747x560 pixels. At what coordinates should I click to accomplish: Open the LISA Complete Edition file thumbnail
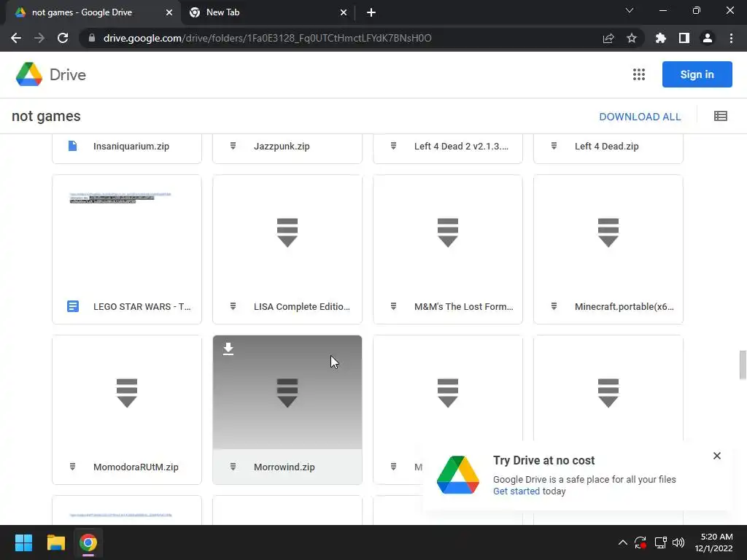287,232
